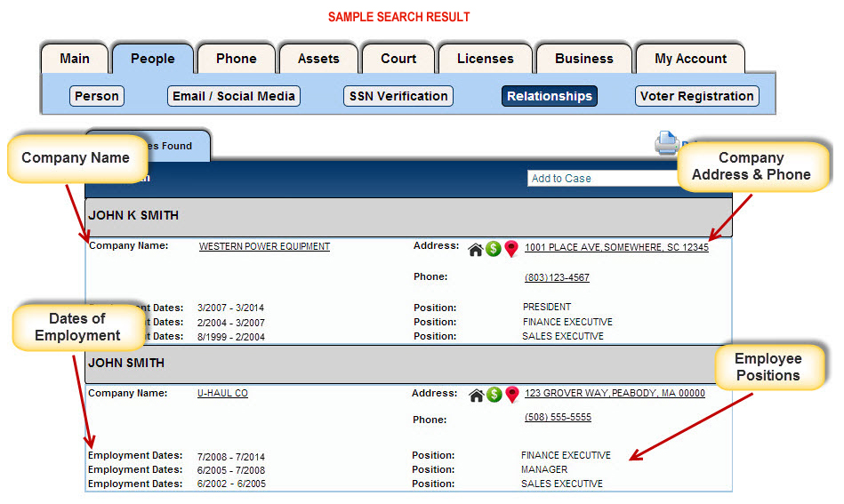Click the house icon beside Western Power address
Image resolution: width=844 pixels, height=504 pixels.
[x=475, y=250]
